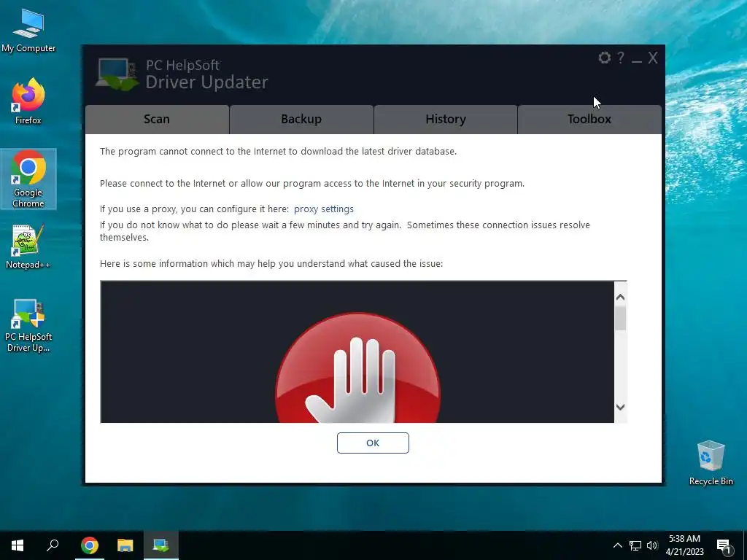Screen dimensions: 747x560
Task: Open the notification center icon
Action: (723, 545)
